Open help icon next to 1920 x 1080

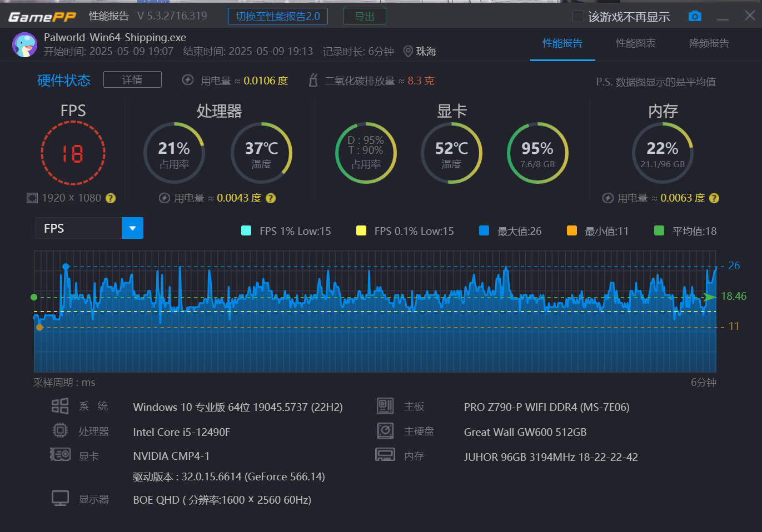click(x=111, y=198)
